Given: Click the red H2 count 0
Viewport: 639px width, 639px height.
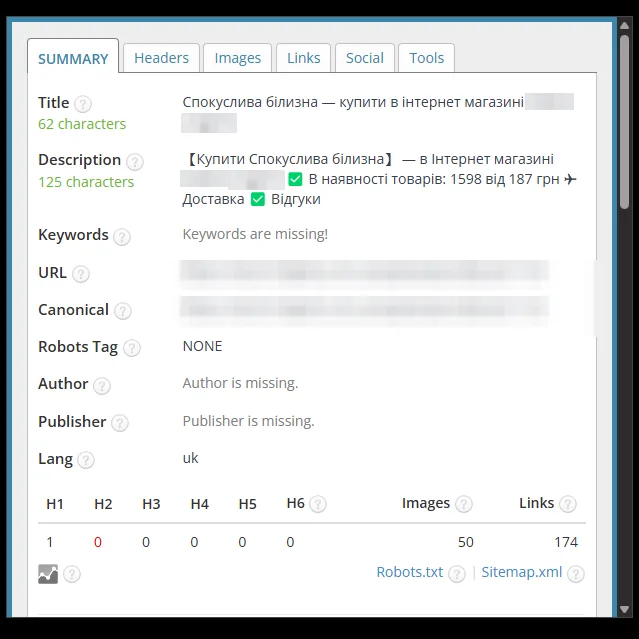Looking at the screenshot, I should (x=98, y=542).
